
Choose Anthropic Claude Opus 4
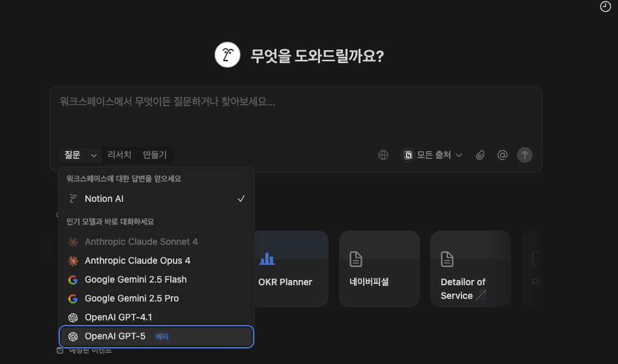[156, 260]
